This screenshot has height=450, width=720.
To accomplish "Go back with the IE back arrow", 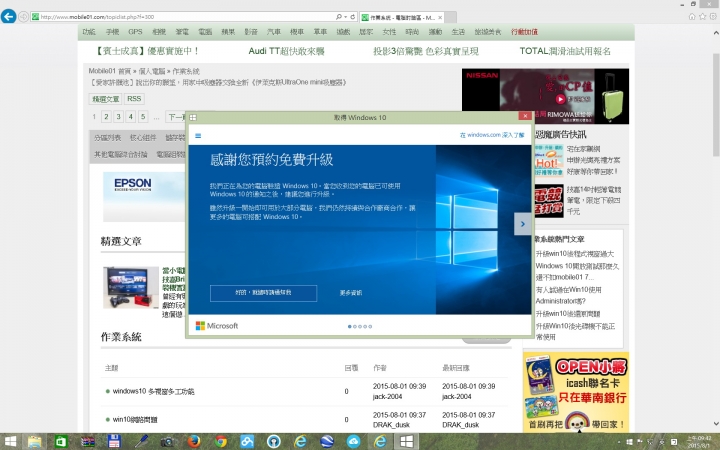I will tap(8, 17).
